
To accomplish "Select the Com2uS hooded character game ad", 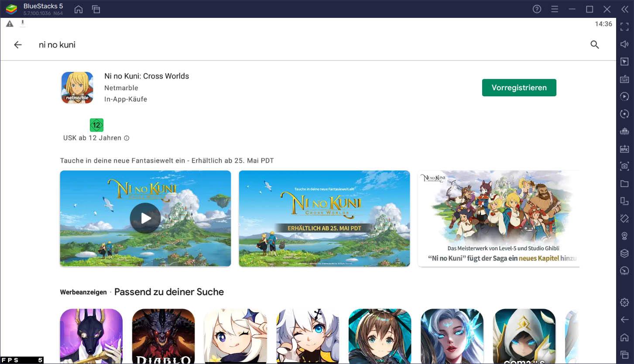I will click(x=524, y=336).
